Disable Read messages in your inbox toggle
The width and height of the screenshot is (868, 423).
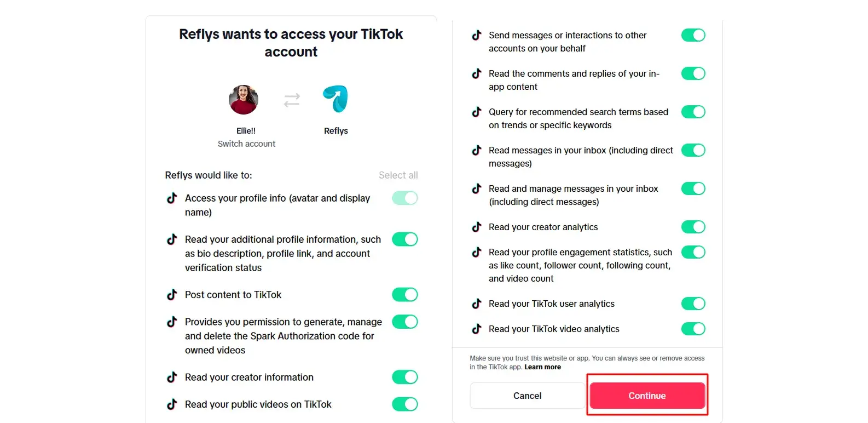coord(693,150)
